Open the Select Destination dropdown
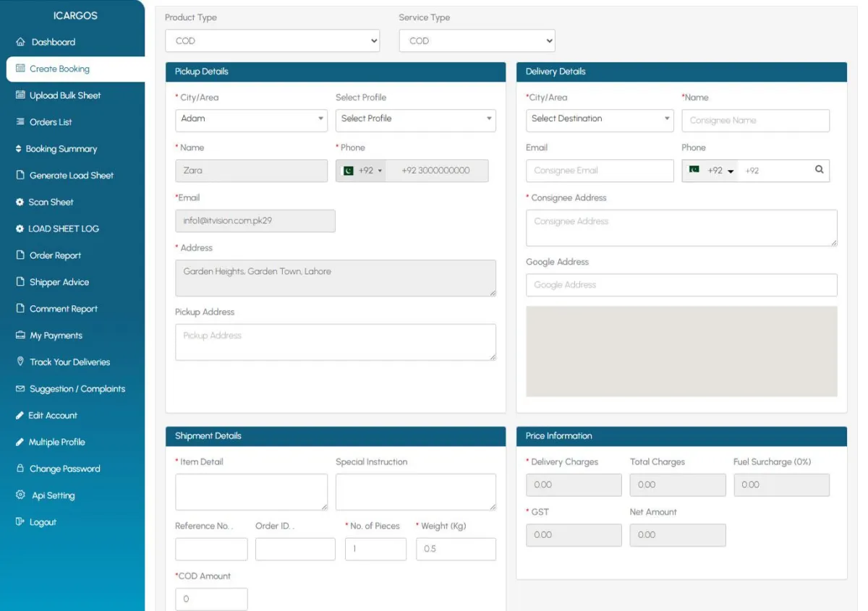868x611 pixels. coord(600,119)
